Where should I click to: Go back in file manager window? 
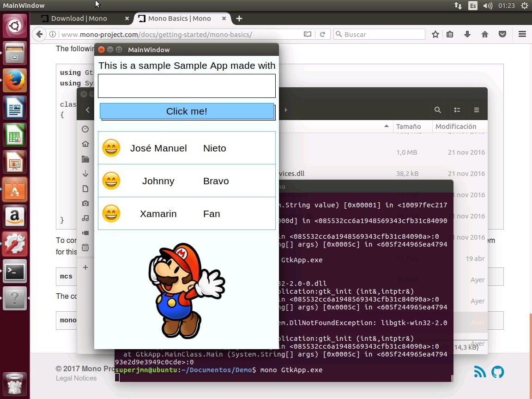pyautogui.click(x=88, y=110)
